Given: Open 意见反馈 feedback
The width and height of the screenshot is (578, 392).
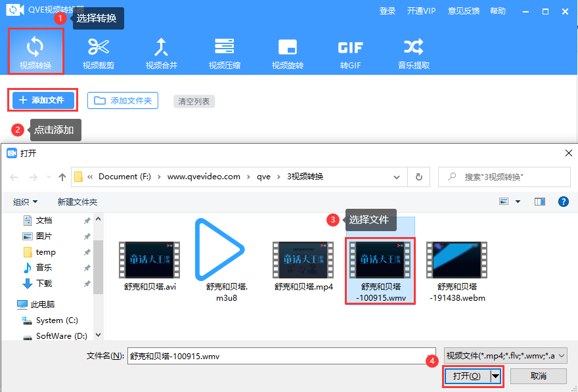Looking at the screenshot, I should click(x=463, y=11).
